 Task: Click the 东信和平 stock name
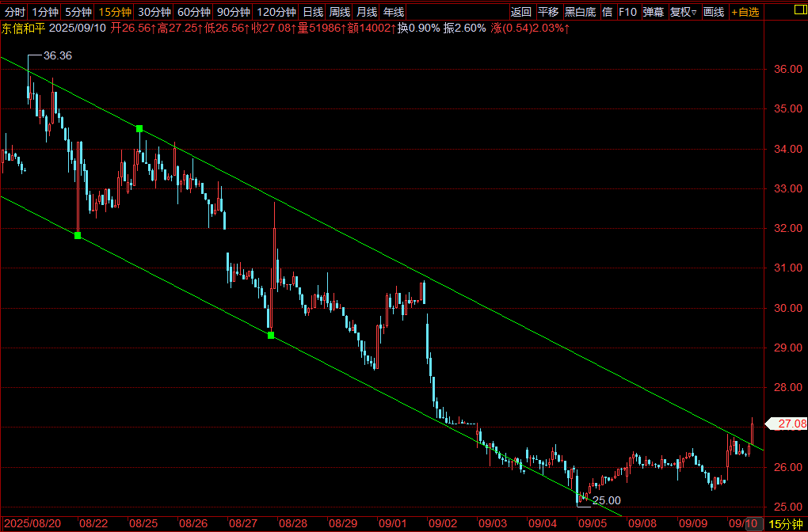[x=23, y=28]
